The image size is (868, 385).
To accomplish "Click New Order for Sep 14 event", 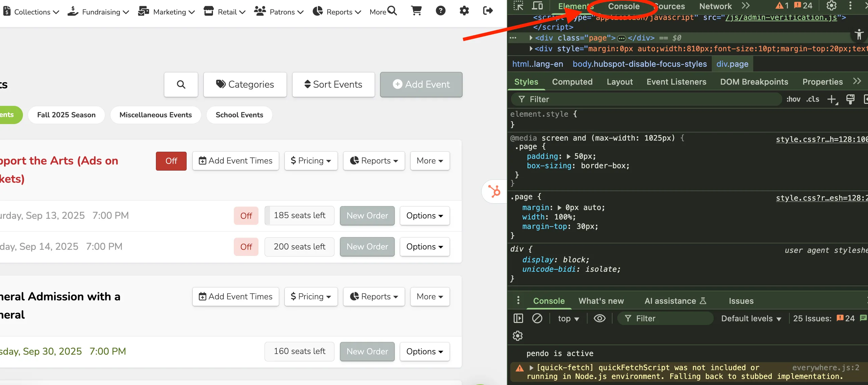I will (367, 247).
